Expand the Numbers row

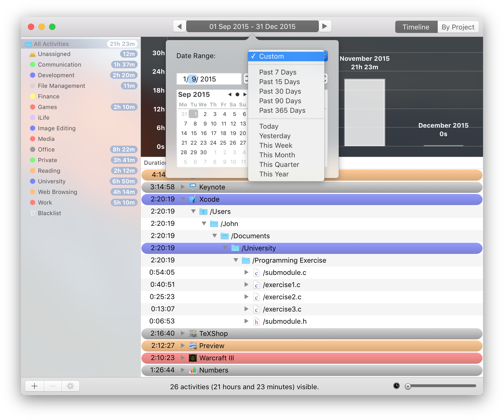183,370
